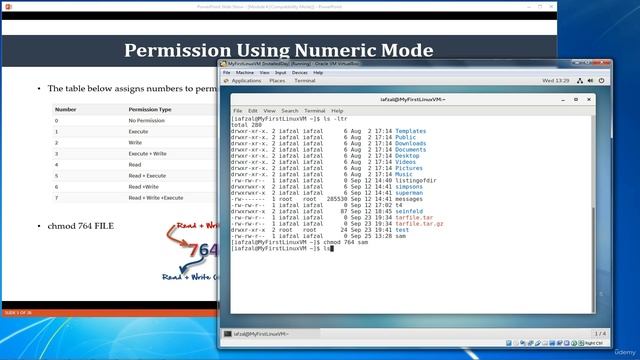Click VirtualBox USB status icon
Screen dimensions: 640x360
pos(538,343)
